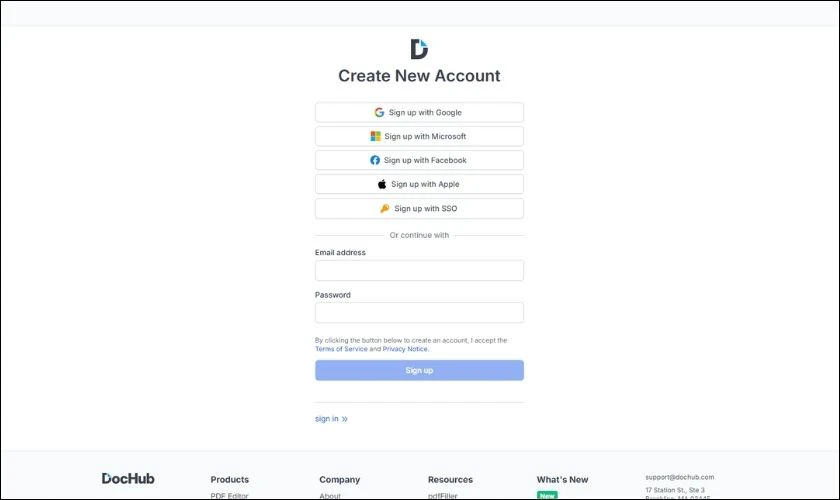
Task: Open the Terms of Service link
Action: (x=341, y=349)
